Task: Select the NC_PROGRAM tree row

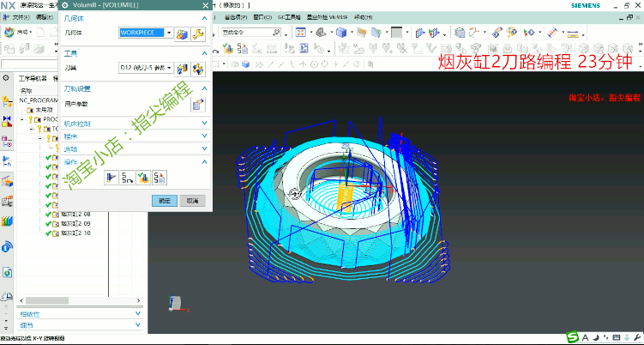Action: tap(39, 100)
